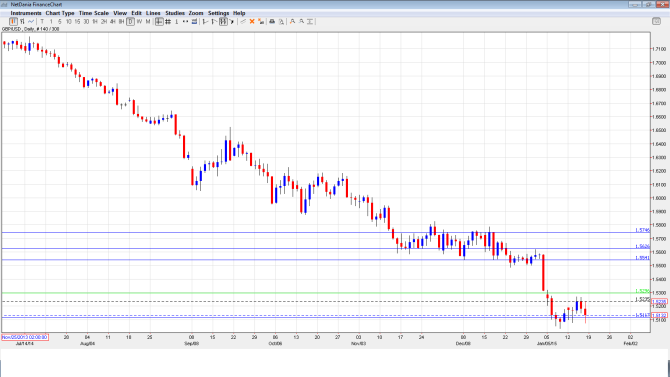The width and height of the screenshot is (670, 377).
Task: Select the line chart type icon
Action: coord(31,21)
